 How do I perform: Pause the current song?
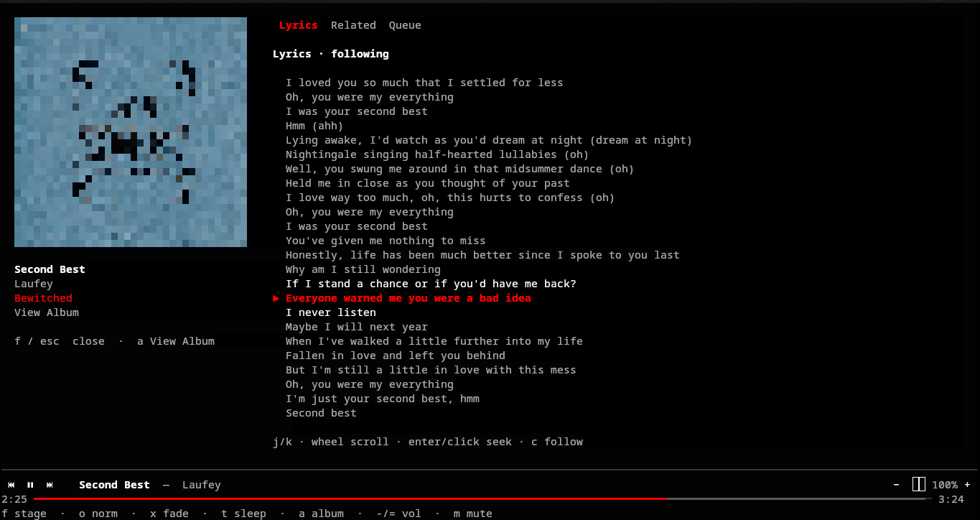(x=30, y=485)
